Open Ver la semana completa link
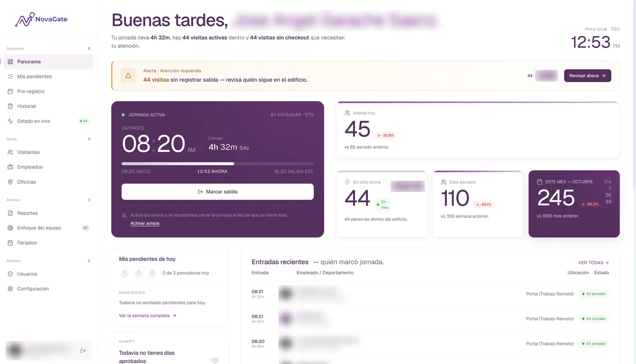 click(148, 316)
